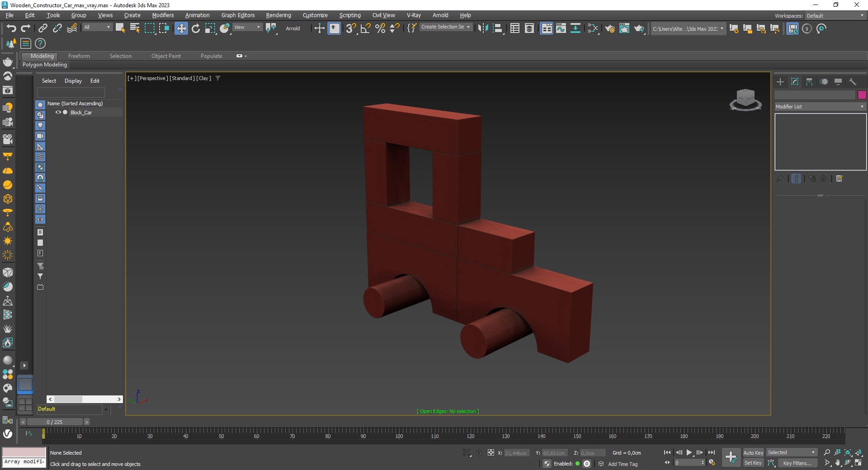Go to start of animation
Image resolution: width=868 pixels, height=470 pixels.
(x=667, y=452)
